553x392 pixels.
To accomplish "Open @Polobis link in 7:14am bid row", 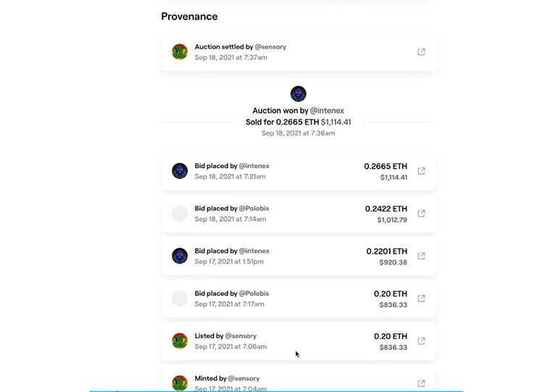I will (x=254, y=209).
